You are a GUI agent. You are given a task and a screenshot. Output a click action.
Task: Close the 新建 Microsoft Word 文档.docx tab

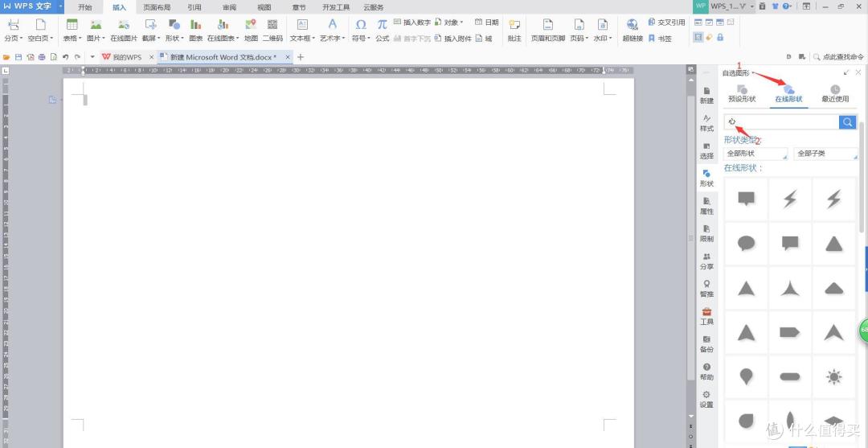point(287,57)
